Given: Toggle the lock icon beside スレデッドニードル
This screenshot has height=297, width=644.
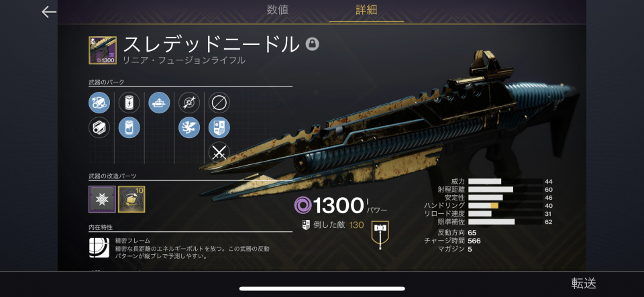Looking at the screenshot, I should coord(312,44).
